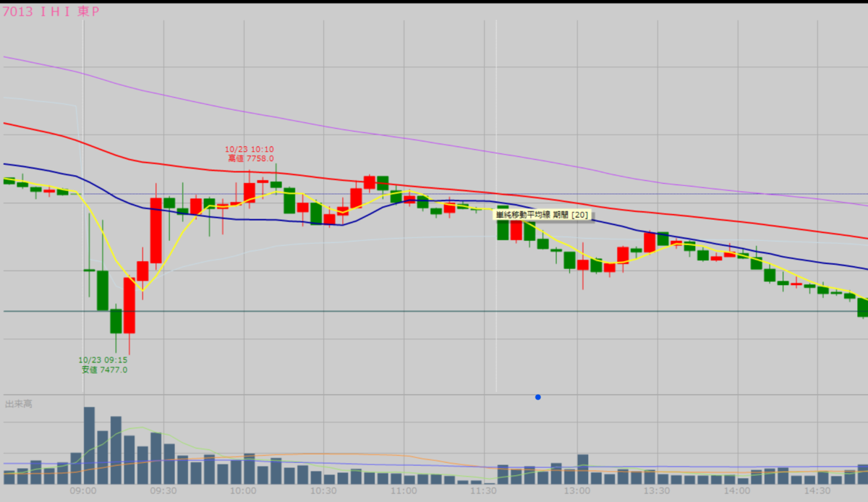Click the 7013 IHI stock title
Image resolution: width=868 pixels, height=502 pixels.
(51, 13)
